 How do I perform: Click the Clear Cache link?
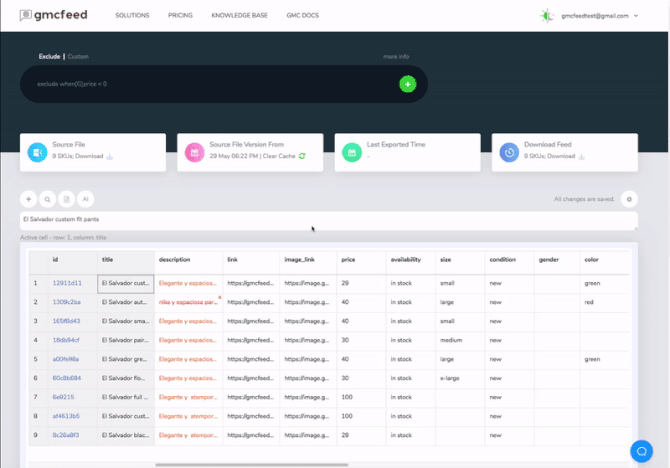click(280, 156)
